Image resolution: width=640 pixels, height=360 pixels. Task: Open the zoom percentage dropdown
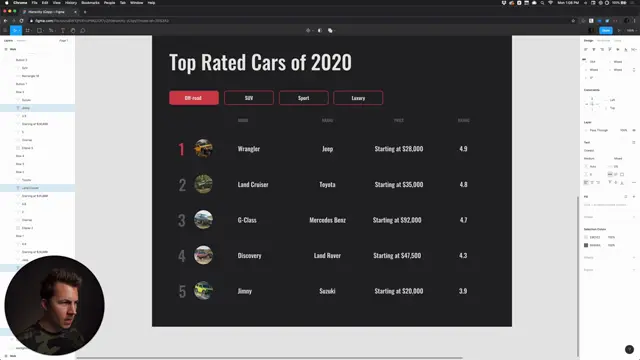(631, 31)
